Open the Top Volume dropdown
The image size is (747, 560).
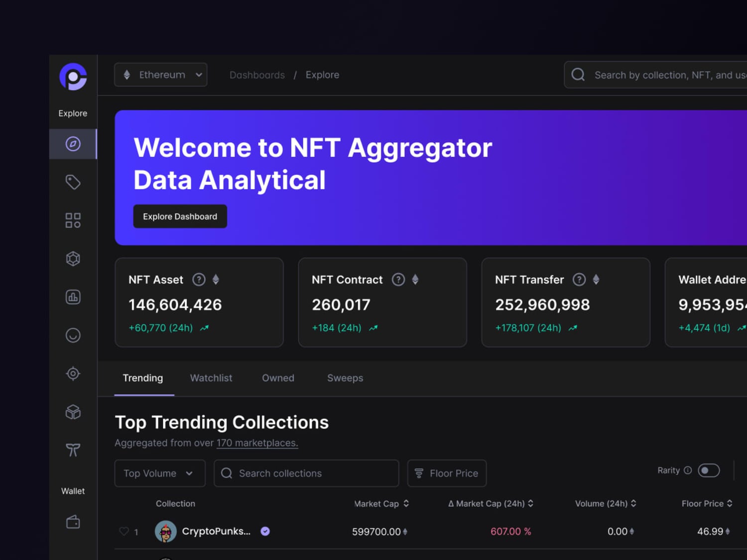pyautogui.click(x=160, y=473)
